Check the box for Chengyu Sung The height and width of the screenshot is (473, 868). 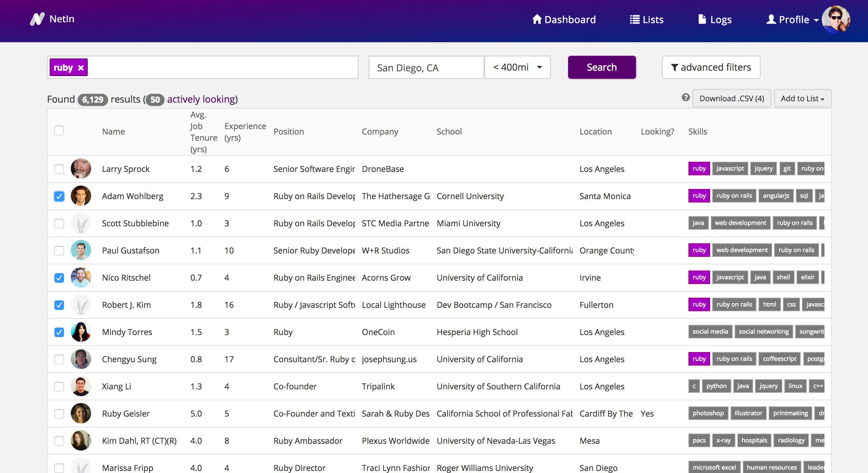pos(59,359)
